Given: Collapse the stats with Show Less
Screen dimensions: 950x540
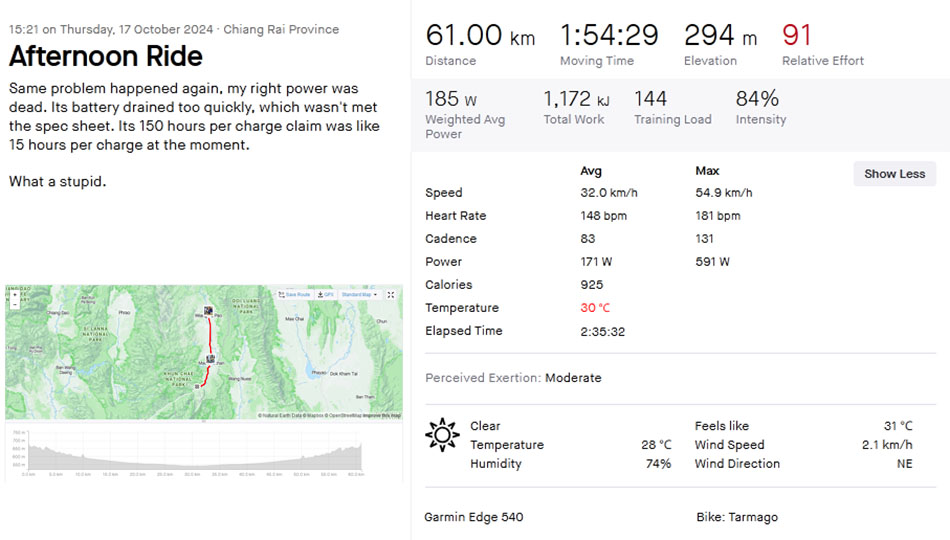Looking at the screenshot, I should 894,173.
